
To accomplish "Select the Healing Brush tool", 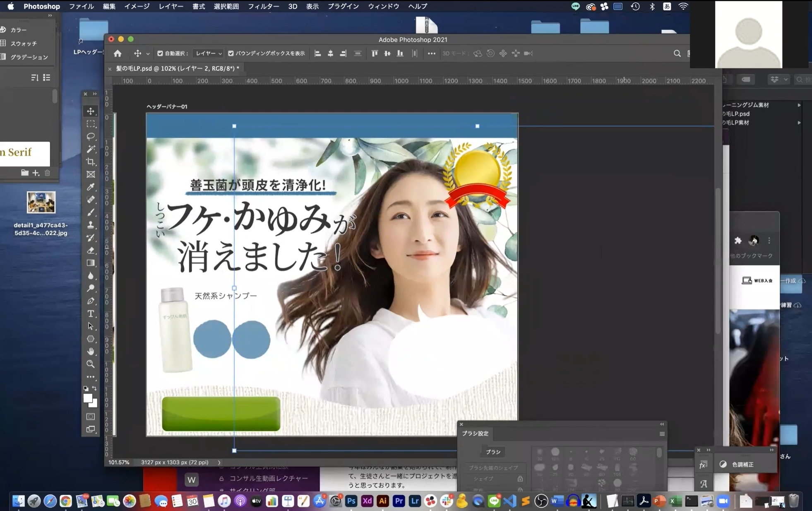I will coord(91,200).
